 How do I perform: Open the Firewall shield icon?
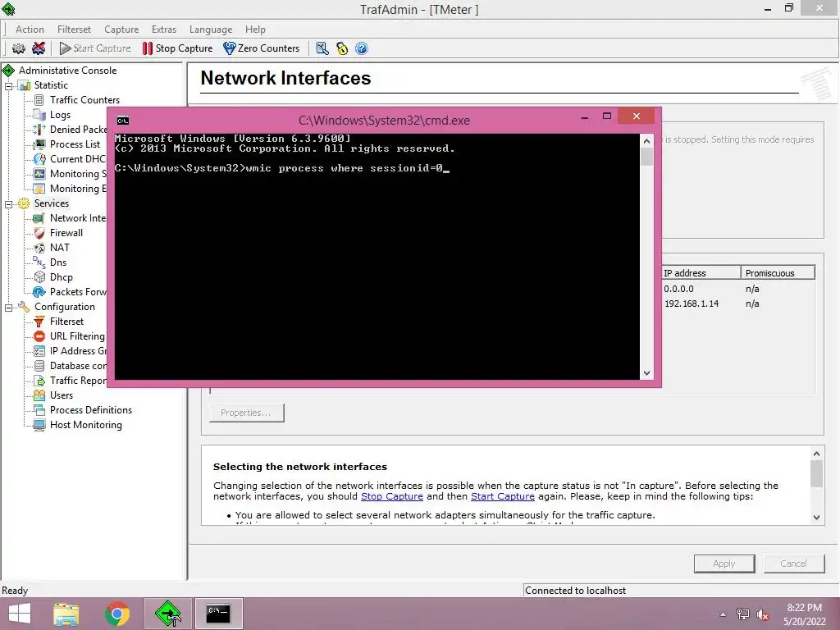click(39, 233)
